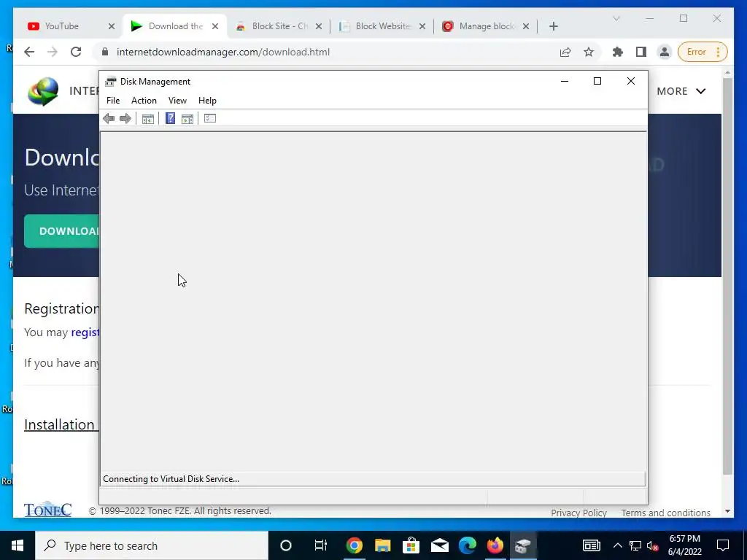Click the muted volume icon in tray
The height and width of the screenshot is (560, 747).
click(653, 546)
